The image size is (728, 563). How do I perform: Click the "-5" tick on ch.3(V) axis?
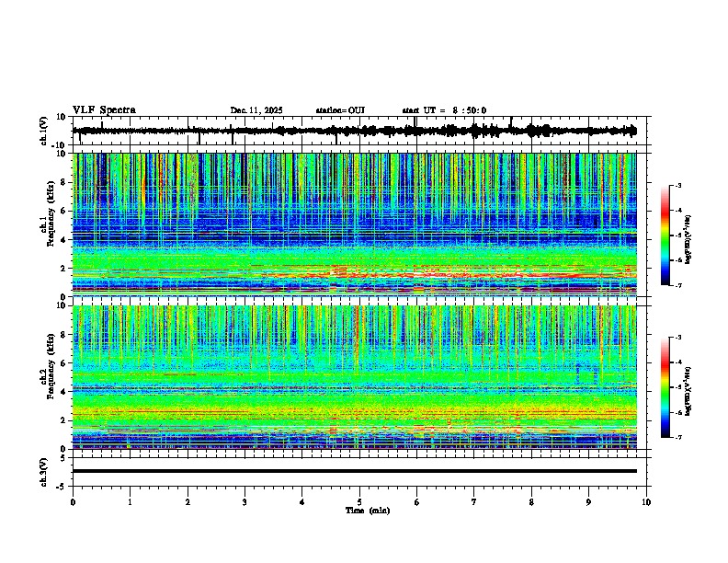pos(63,487)
